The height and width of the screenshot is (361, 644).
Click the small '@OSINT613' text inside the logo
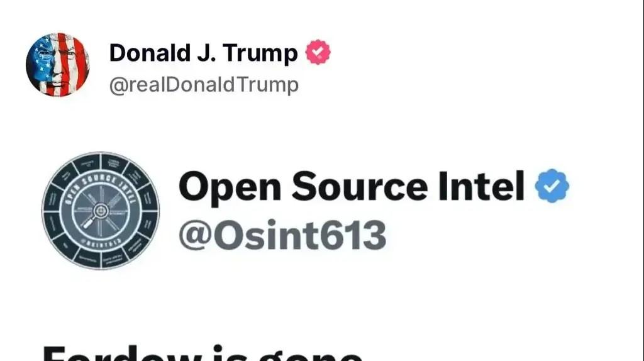[x=101, y=242]
